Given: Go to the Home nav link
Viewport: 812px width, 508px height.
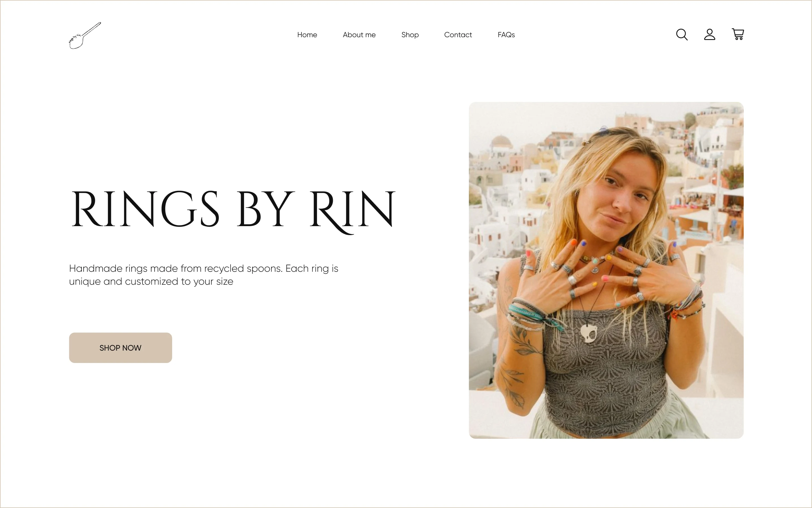Looking at the screenshot, I should 307,35.
